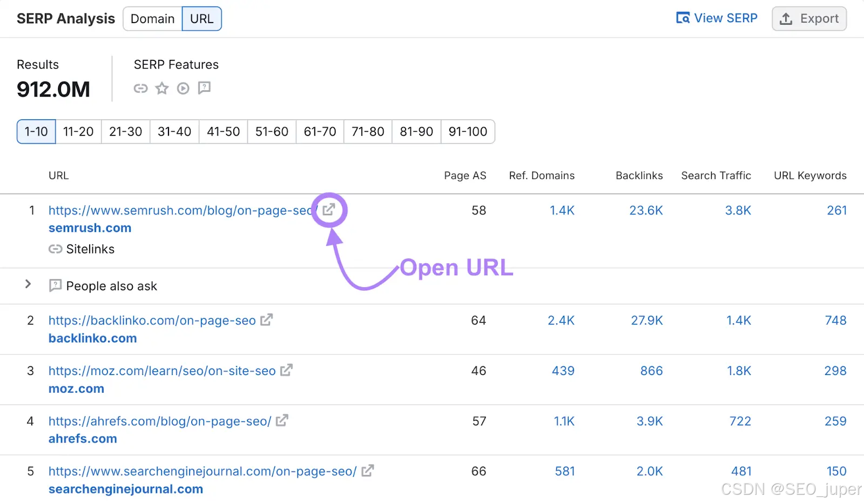The height and width of the screenshot is (504, 864).
Task: Switch SERP Analysis to URL view
Action: click(202, 19)
